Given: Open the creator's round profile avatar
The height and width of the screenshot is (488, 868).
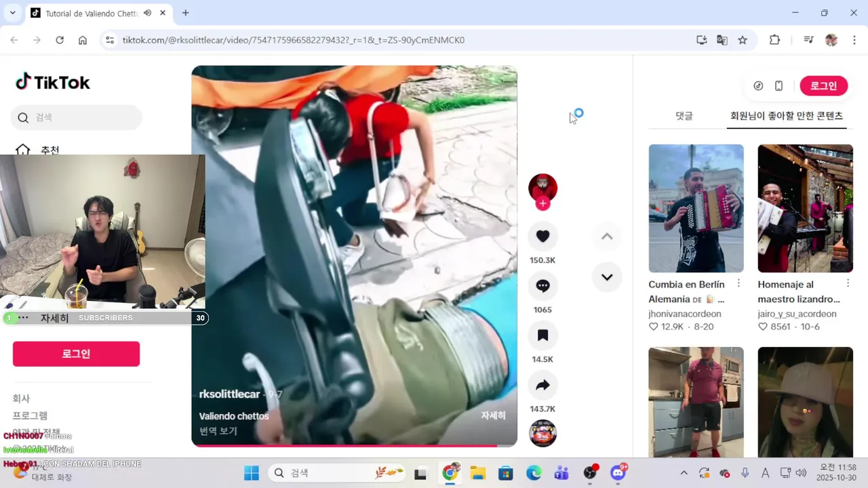Looking at the screenshot, I should (x=542, y=187).
